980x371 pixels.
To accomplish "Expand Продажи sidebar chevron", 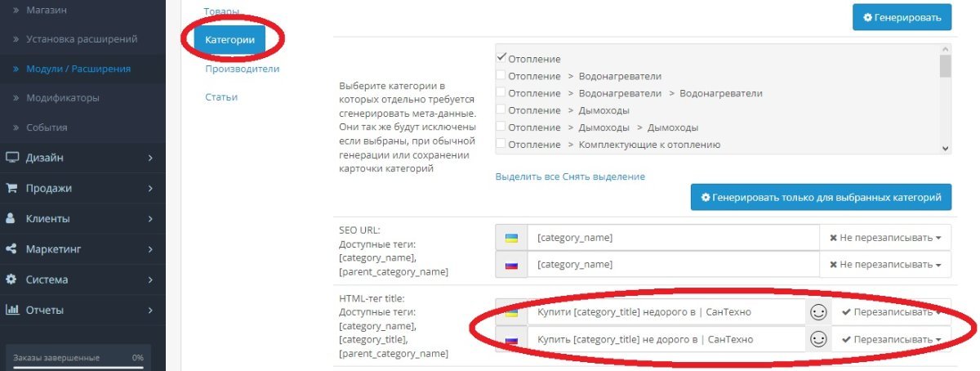I will click(x=150, y=188).
